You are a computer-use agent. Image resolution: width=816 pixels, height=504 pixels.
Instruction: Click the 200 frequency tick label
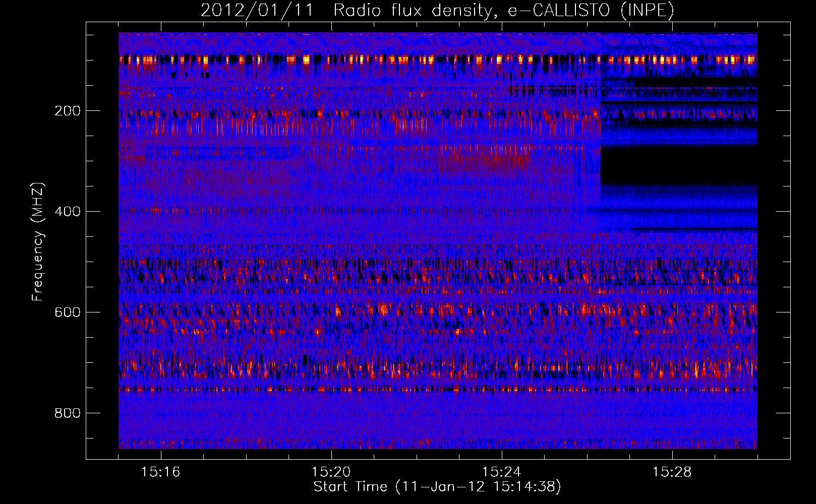pos(67,111)
